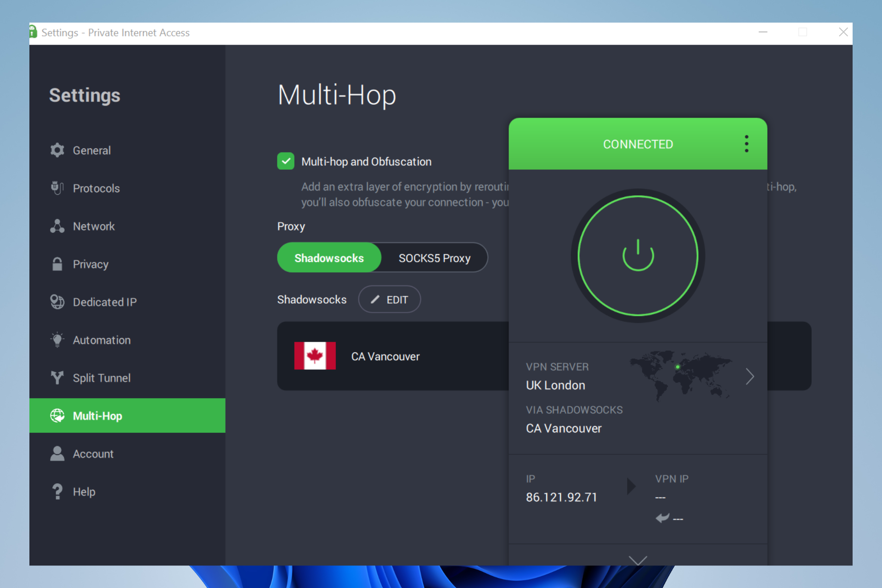This screenshot has height=588, width=882.
Task: Toggle the VPN power button
Action: click(x=638, y=256)
